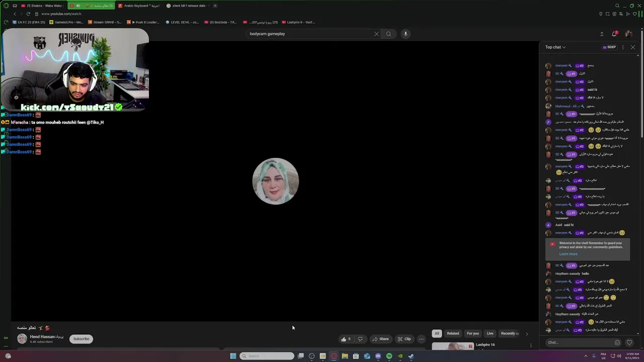Open Discord from the taskbar
644x362 pixels.
coord(378,356)
